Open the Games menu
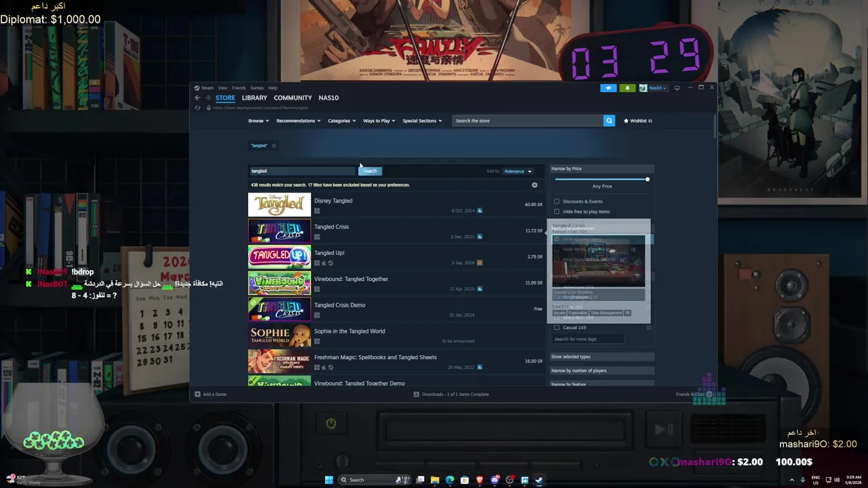Image resolution: width=868 pixels, height=488 pixels. click(x=257, y=87)
